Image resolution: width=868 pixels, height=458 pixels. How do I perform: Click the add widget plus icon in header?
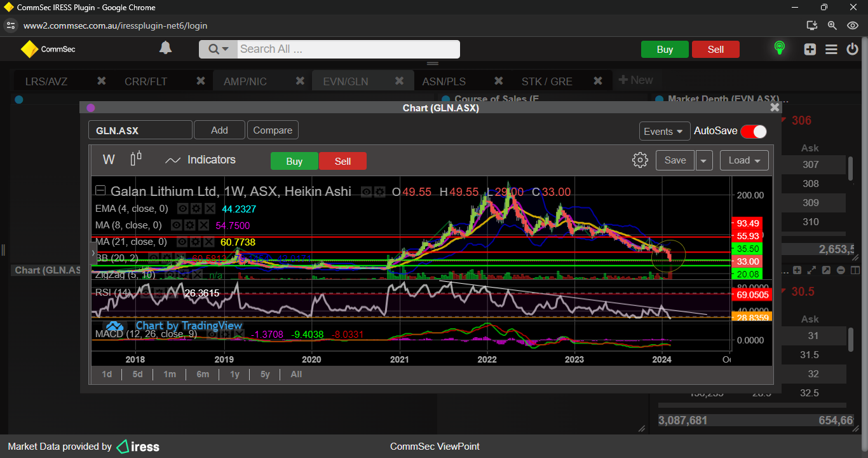click(x=810, y=49)
